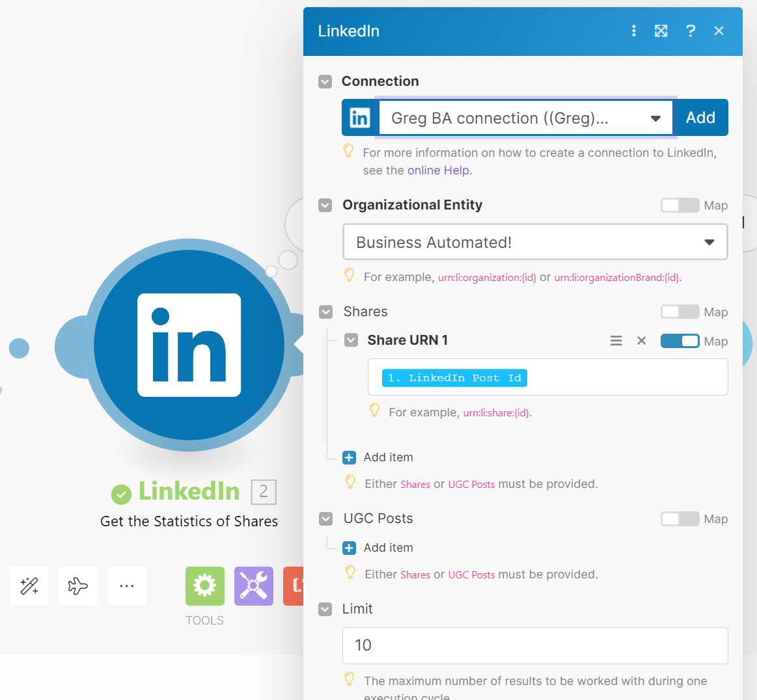Click the airplane explain flow icon
Viewport: 757px width, 700px height.
tap(77, 586)
